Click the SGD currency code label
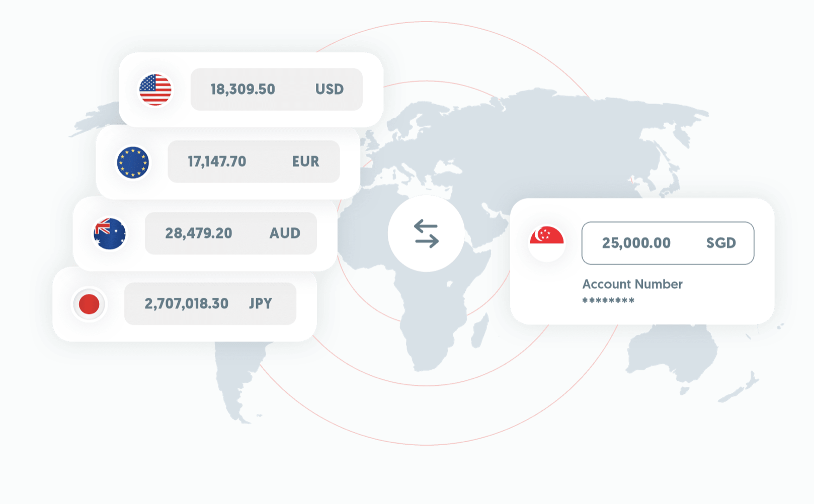814x504 pixels. pos(721,243)
